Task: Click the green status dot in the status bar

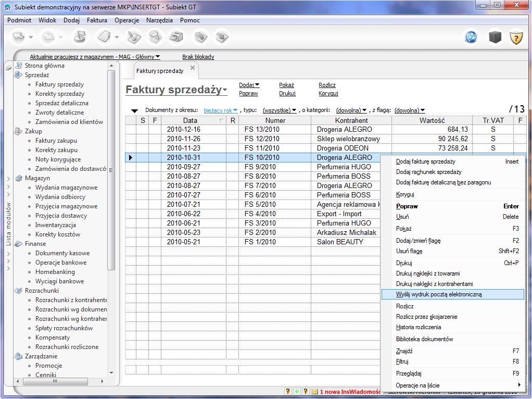Action: click(x=297, y=391)
